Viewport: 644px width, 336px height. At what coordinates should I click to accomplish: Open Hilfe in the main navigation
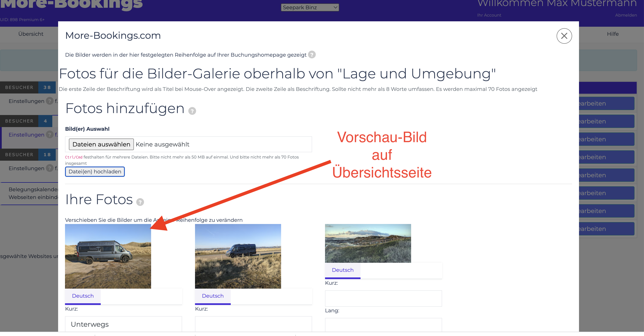[x=613, y=34]
